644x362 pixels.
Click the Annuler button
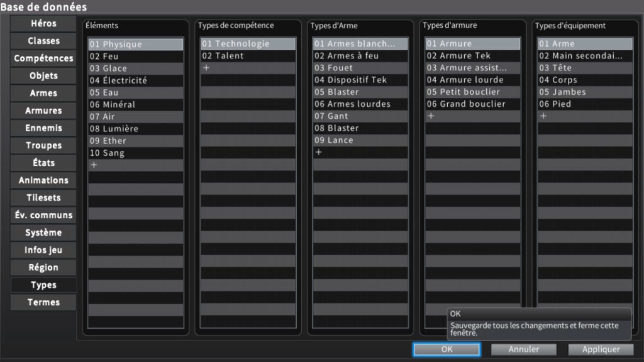[x=524, y=349]
